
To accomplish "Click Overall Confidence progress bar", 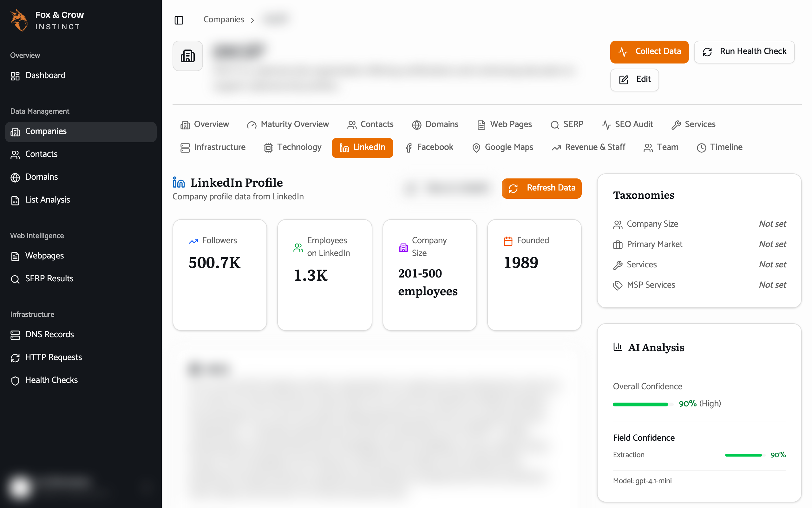I will pyautogui.click(x=643, y=404).
